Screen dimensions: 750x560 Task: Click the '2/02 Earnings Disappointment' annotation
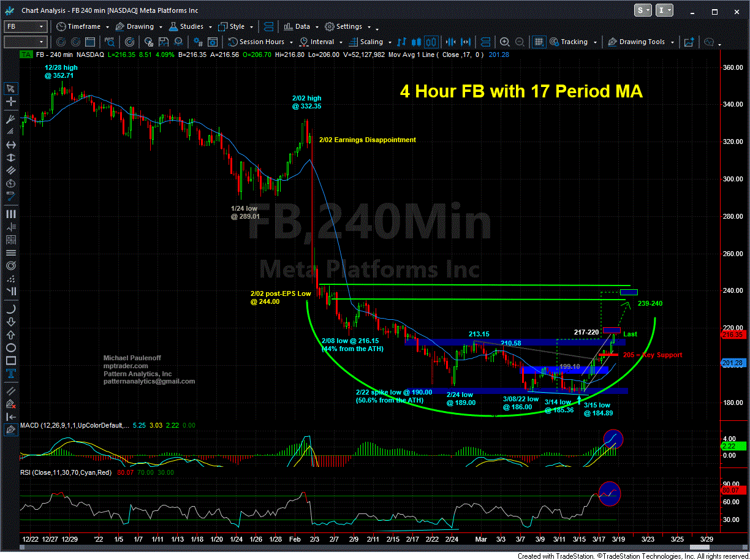click(368, 140)
